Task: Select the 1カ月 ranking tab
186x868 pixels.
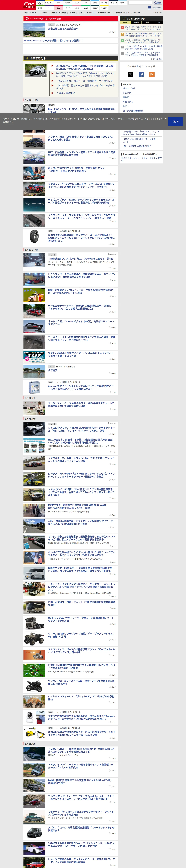Action: point(158,22)
